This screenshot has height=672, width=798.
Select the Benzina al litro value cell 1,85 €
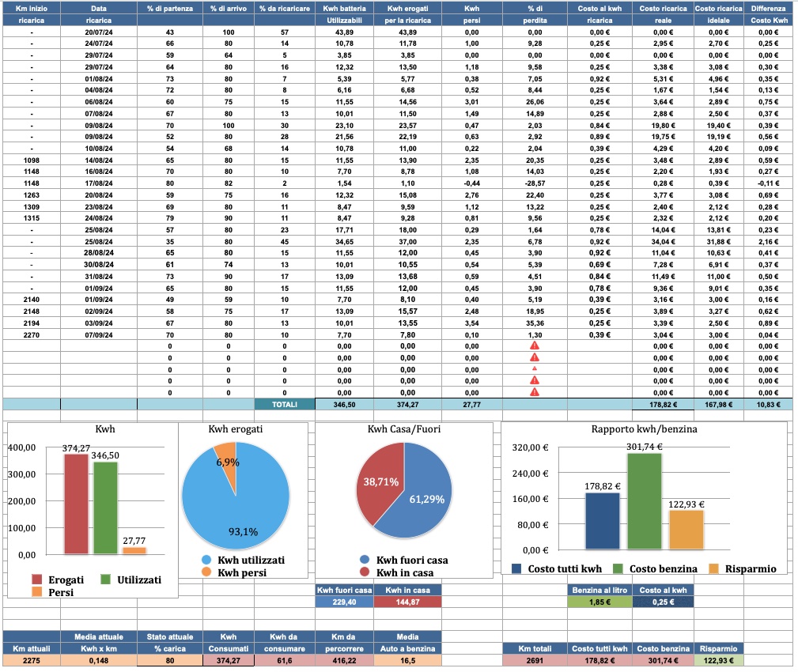click(599, 602)
